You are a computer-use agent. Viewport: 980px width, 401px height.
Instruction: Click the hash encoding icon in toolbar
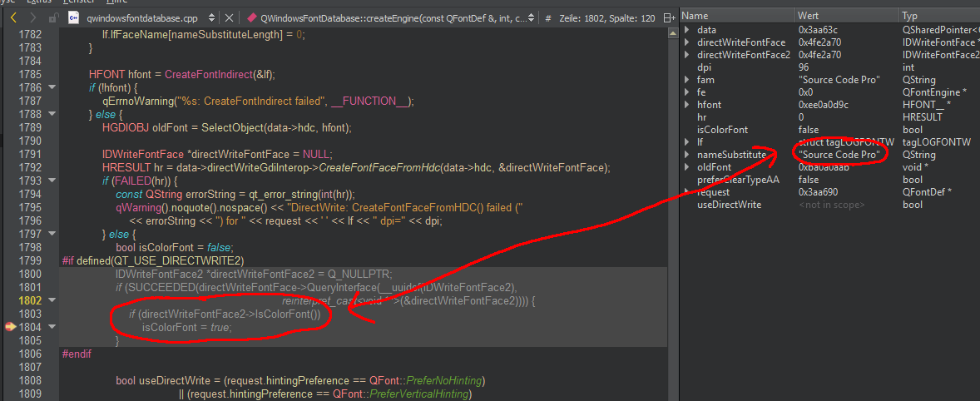549,17
